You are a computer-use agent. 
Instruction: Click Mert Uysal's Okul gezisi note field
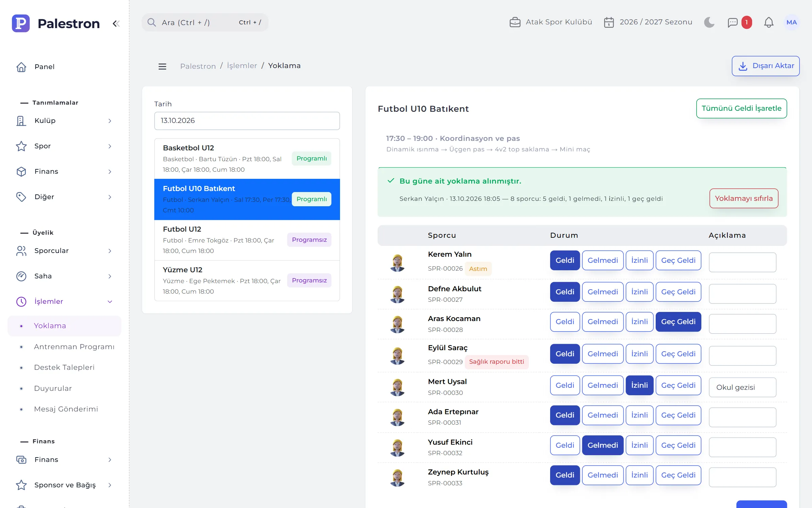(742, 387)
